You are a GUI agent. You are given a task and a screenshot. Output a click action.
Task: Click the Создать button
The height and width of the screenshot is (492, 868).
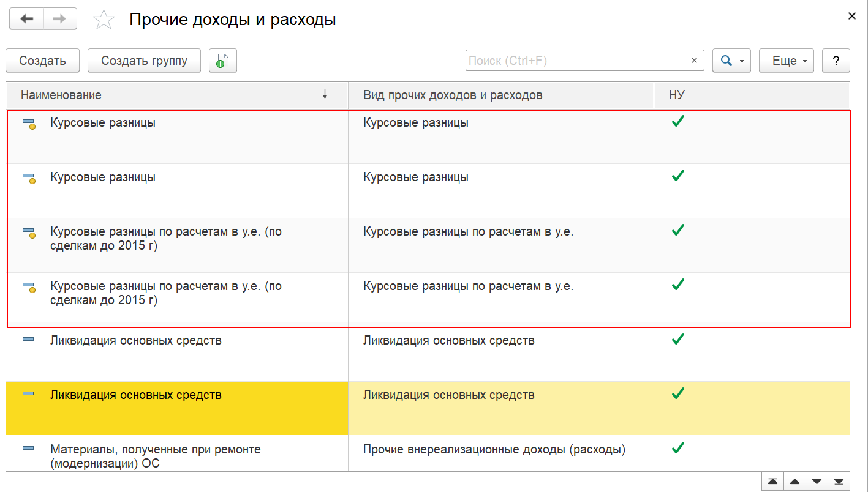[43, 61]
